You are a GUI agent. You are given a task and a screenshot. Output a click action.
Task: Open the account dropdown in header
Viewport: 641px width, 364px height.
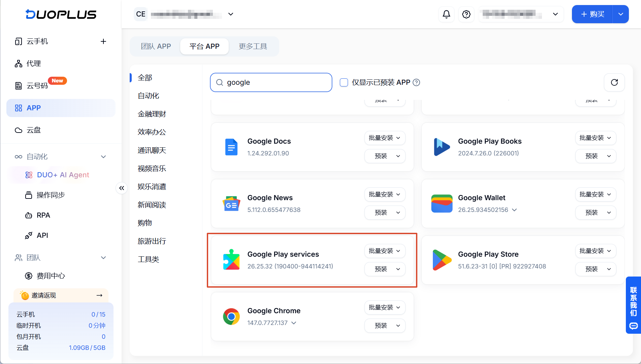[521, 14]
